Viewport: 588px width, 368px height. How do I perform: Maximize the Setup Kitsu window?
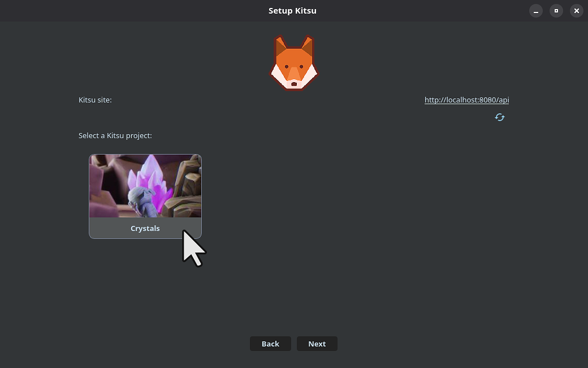point(556,11)
